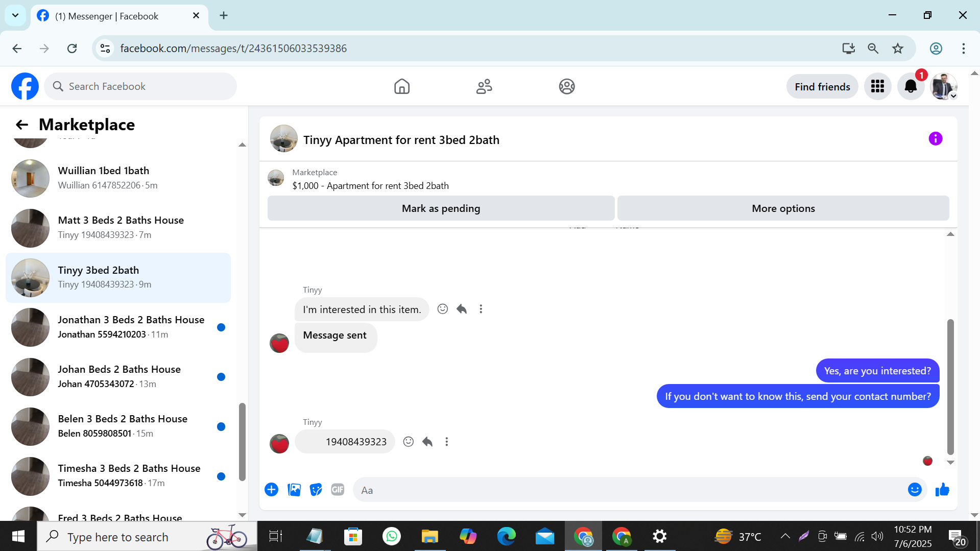Close the Messenger Facebook tab
Viewport: 980px width, 551px height.
click(x=196, y=16)
